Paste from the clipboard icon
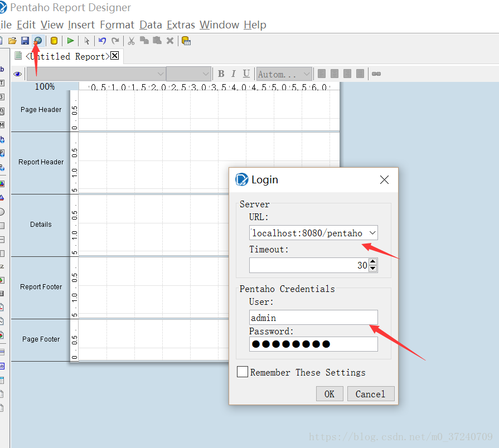 pyautogui.click(x=157, y=40)
